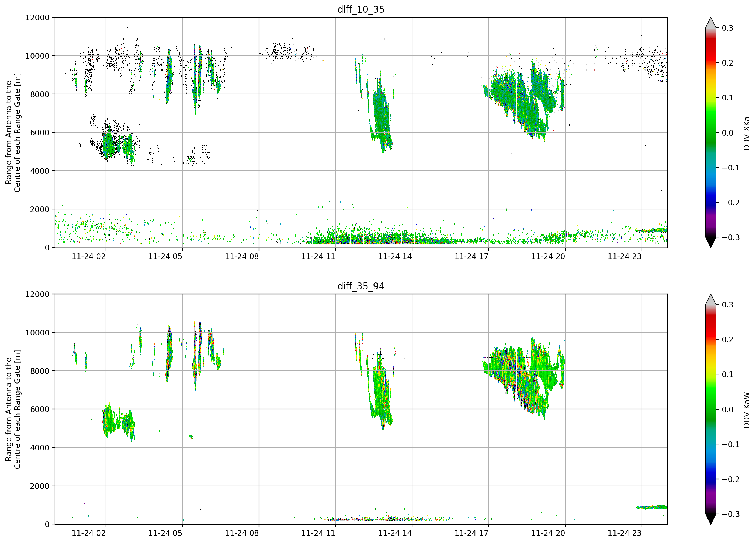756x543 pixels.
Task: Click −0.2 tick on DDV-KaW colorbar
Action: click(x=731, y=479)
